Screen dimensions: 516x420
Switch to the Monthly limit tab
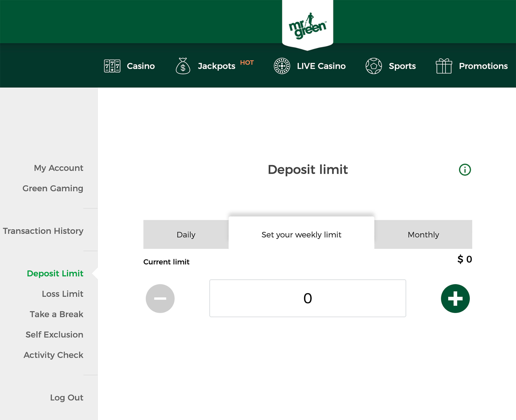pos(423,235)
